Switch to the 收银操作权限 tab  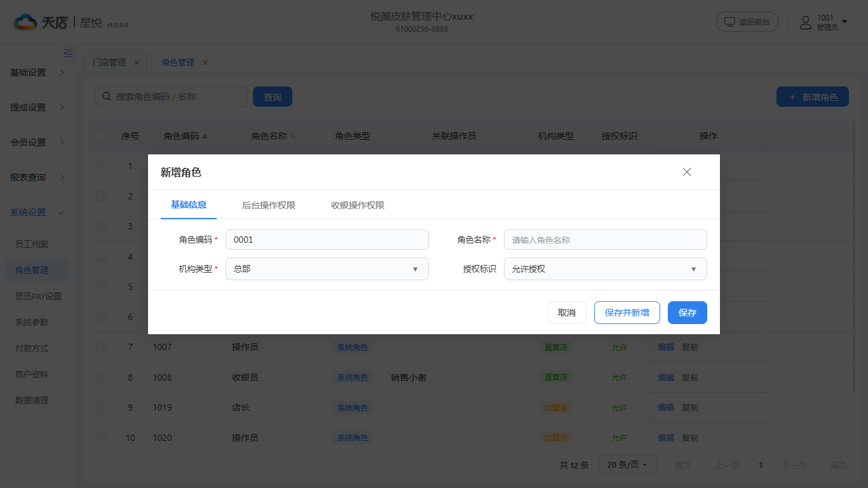click(x=358, y=205)
